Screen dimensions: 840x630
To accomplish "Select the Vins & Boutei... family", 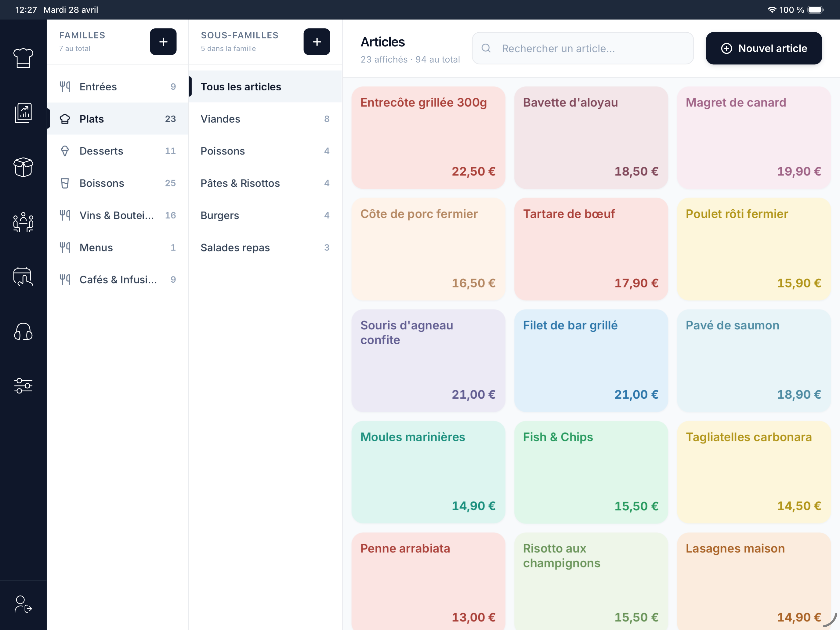I will (x=118, y=215).
